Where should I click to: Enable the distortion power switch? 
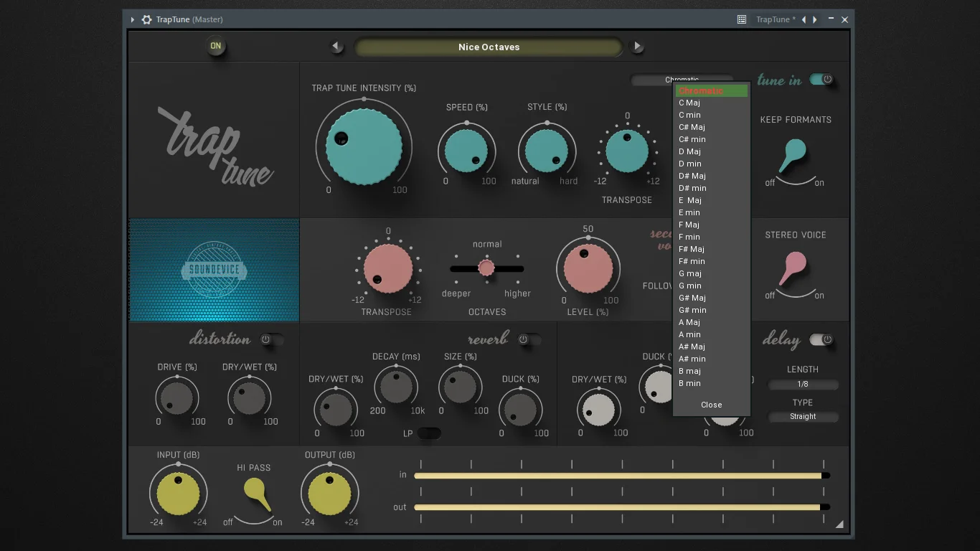pyautogui.click(x=271, y=339)
